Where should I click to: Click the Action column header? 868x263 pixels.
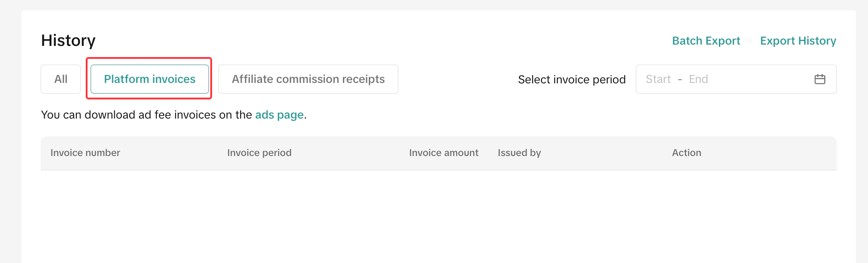pyautogui.click(x=686, y=153)
